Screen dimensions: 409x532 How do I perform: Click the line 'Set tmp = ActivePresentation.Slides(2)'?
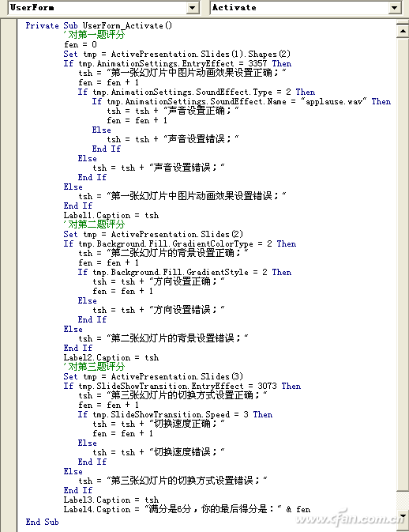point(153,234)
